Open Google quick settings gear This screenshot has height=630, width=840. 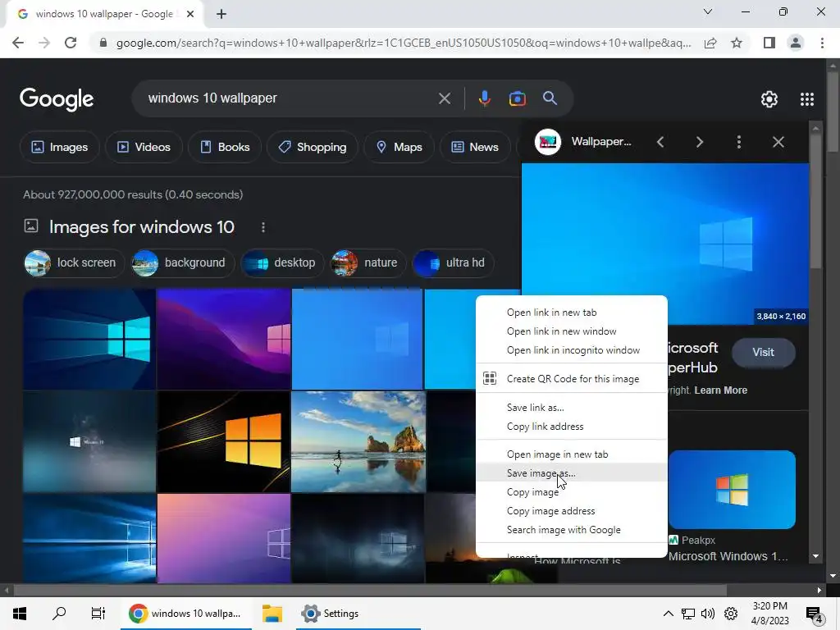[x=769, y=99]
